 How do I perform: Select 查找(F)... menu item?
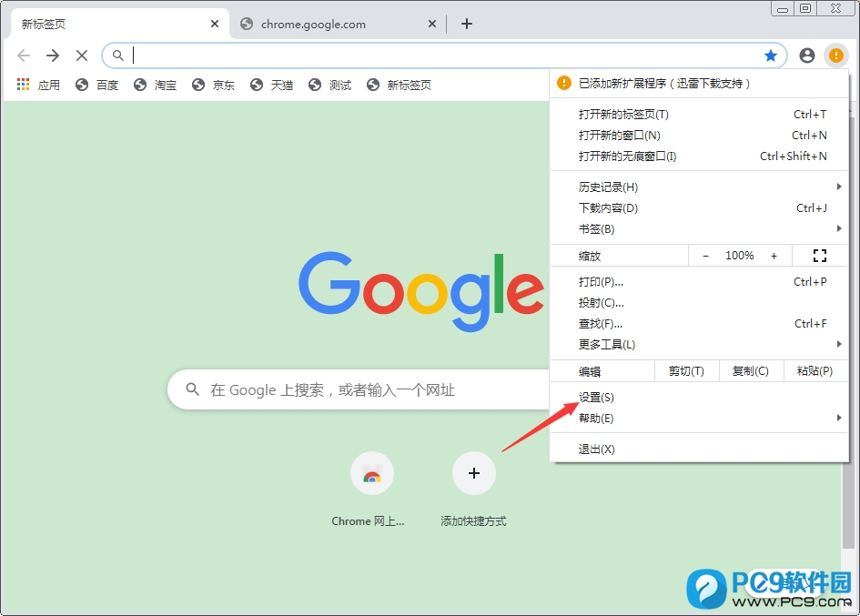click(699, 324)
